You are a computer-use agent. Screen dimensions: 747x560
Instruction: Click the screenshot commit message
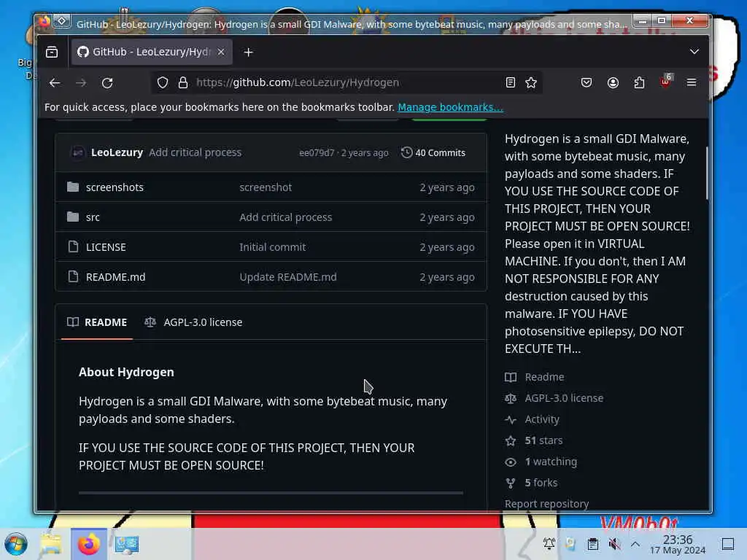pyautogui.click(x=266, y=187)
